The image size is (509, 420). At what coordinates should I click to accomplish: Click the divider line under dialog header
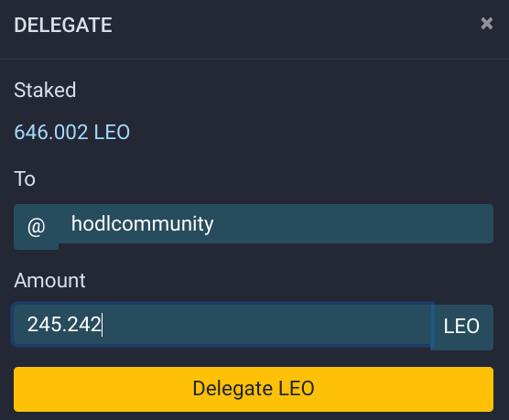[x=254, y=59]
